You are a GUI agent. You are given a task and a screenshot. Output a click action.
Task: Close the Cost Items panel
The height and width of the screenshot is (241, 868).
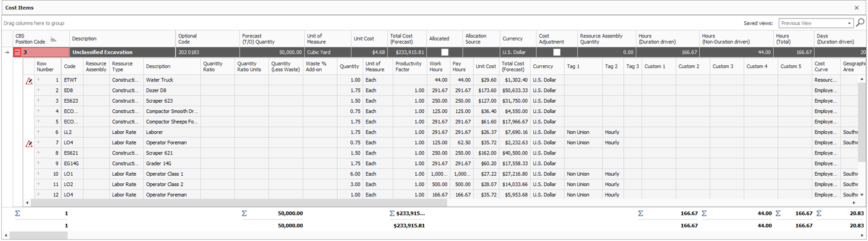pyautogui.click(x=857, y=8)
